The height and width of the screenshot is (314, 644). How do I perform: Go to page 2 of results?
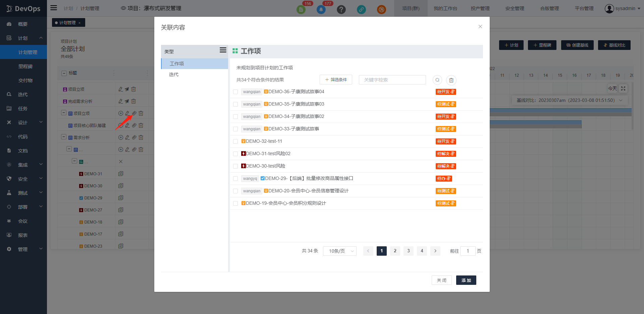point(395,251)
